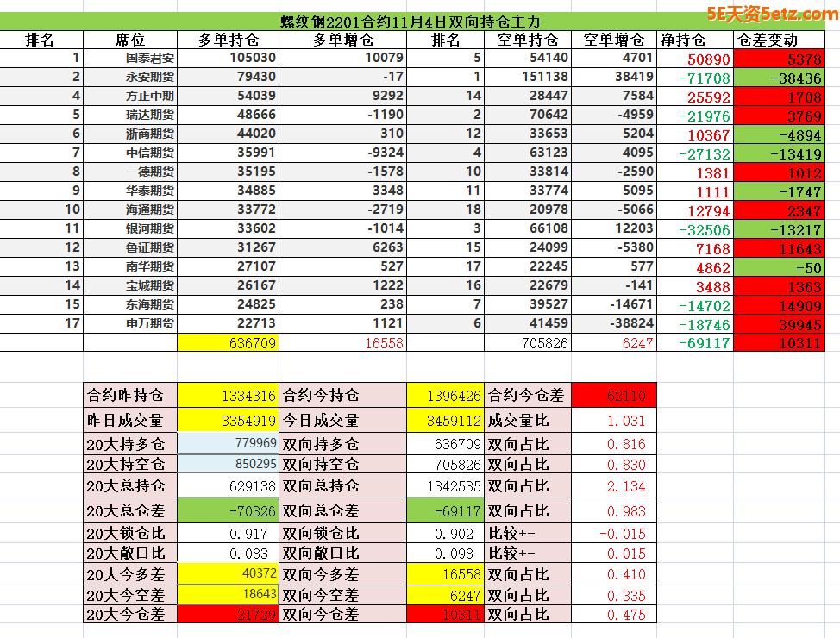Select the 合约昨持仓 label cell
The height and width of the screenshot is (638, 840).
tap(130, 396)
